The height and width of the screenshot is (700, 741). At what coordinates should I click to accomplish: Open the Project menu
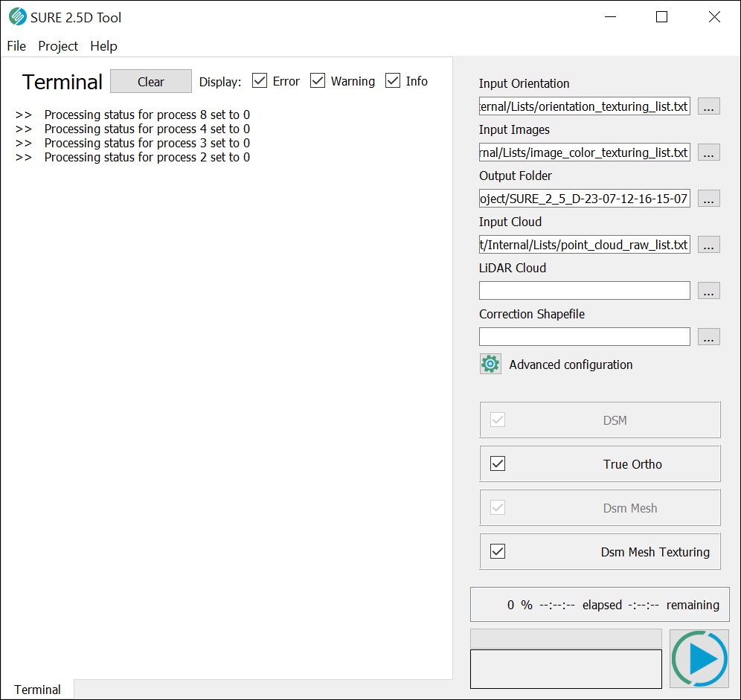pyautogui.click(x=57, y=46)
